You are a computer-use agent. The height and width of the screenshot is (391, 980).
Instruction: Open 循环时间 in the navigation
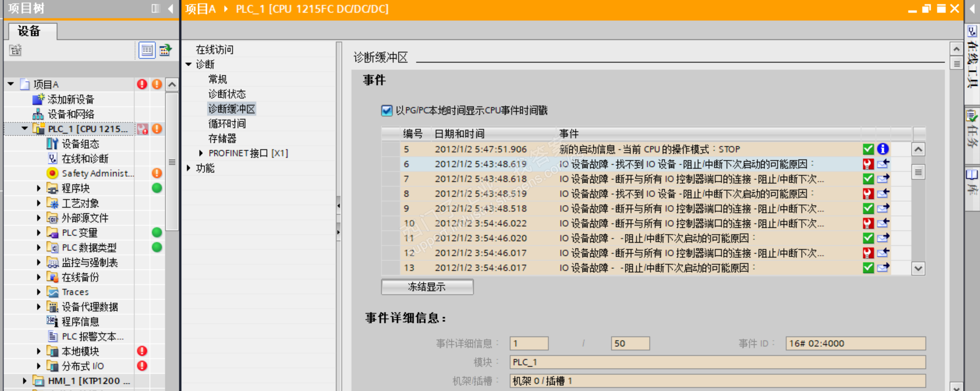227,124
